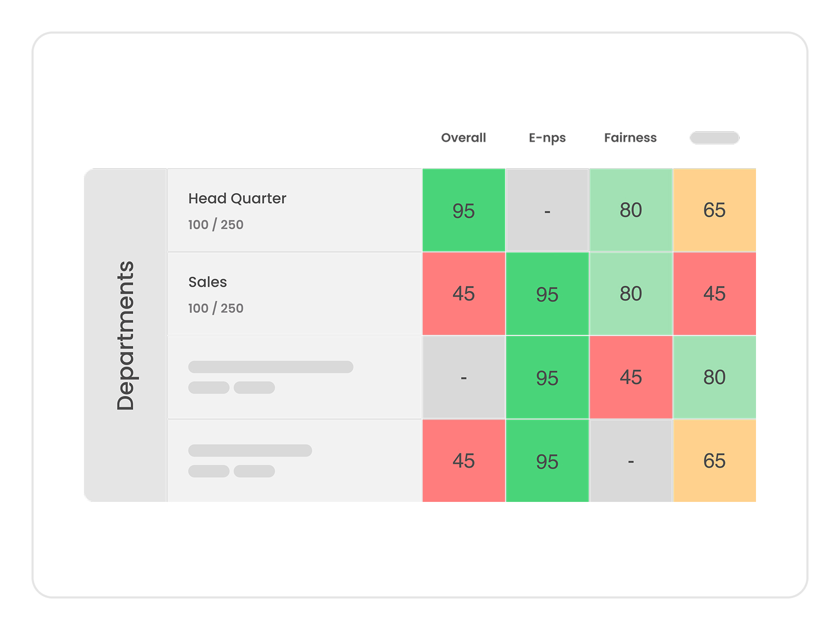Select Sales Overall red 45 cell

464,294
